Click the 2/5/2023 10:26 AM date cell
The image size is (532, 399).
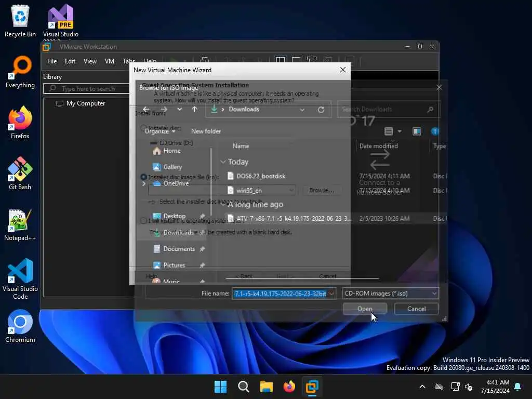384,219
